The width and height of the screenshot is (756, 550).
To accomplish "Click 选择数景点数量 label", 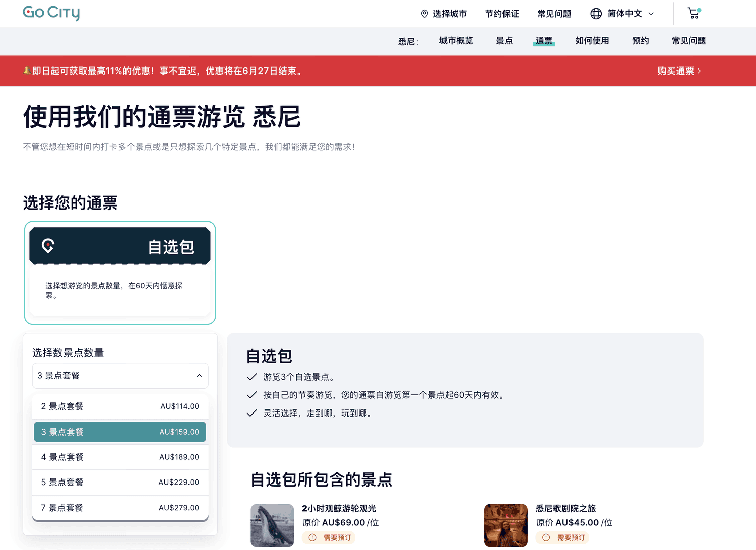I will [x=68, y=353].
